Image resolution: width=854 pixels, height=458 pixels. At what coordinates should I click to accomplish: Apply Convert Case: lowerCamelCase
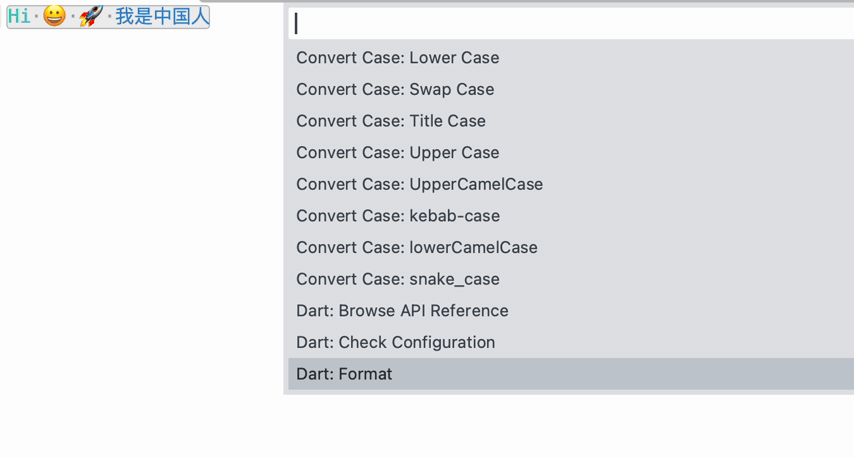click(x=571, y=247)
